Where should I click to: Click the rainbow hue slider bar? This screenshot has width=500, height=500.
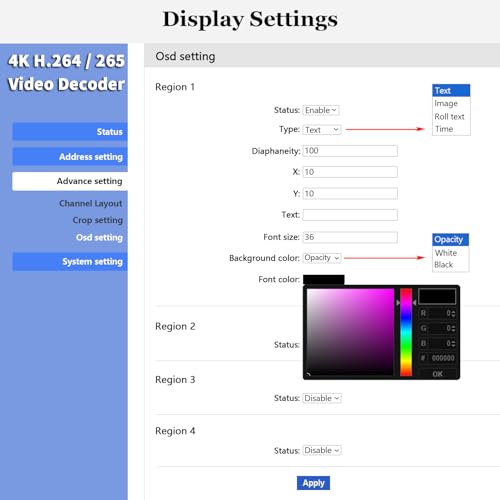(x=406, y=332)
